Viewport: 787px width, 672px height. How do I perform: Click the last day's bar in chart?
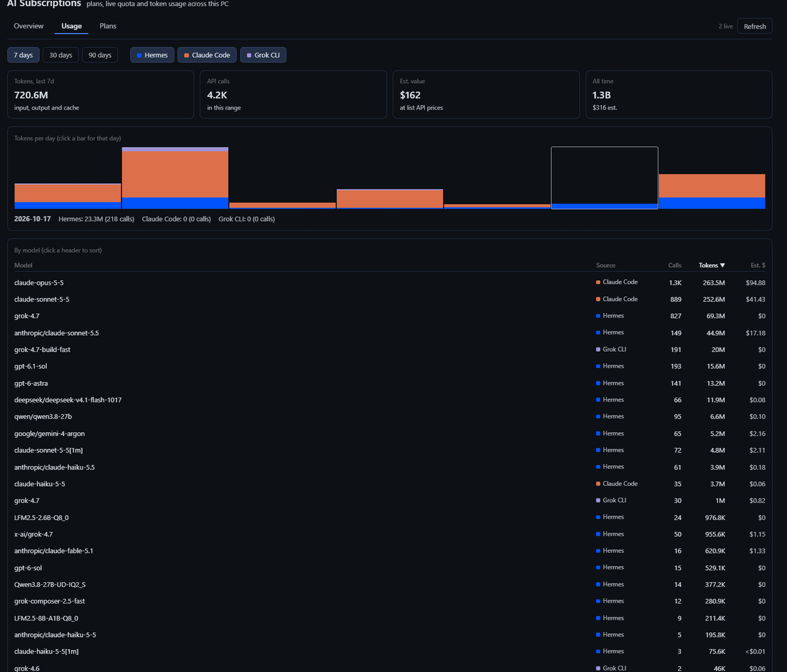point(712,191)
